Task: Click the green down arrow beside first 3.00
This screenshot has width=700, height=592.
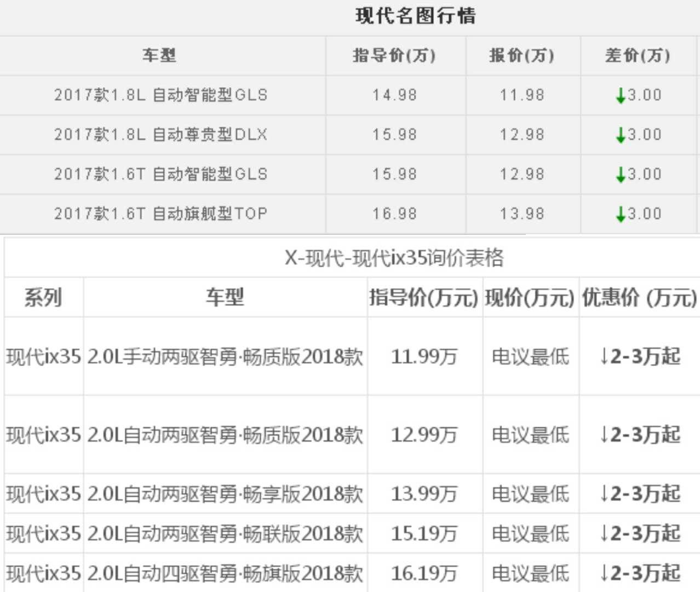Action: point(621,95)
